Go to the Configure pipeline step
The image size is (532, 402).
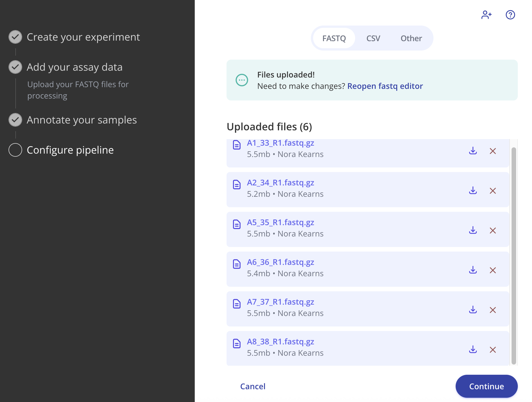(x=70, y=150)
